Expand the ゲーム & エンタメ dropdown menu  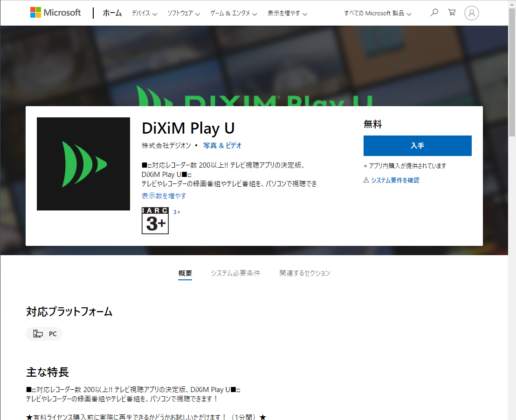pyautogui.click(x=234, y=14)
